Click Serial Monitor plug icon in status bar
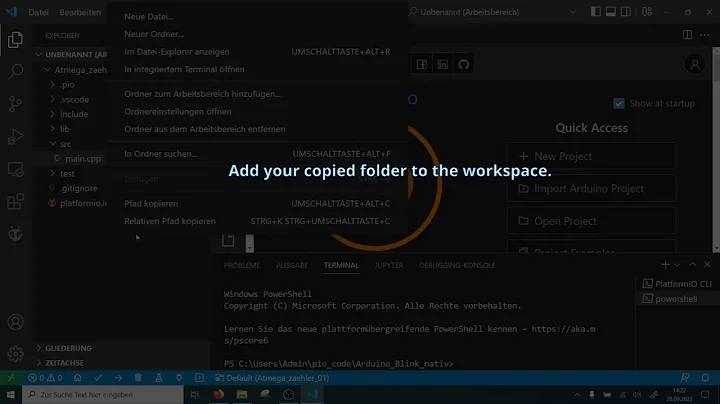Image resolution: width=720 pixels, height=404 pixels. (179, 378)
